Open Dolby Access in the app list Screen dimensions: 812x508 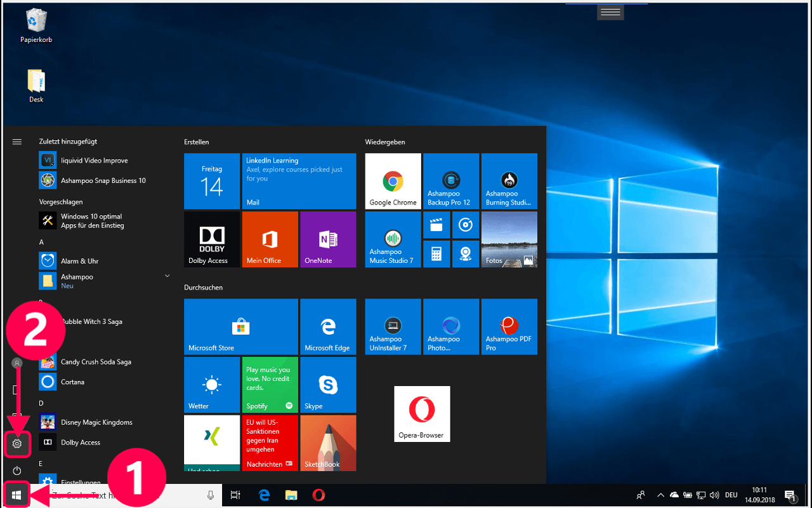105,443
